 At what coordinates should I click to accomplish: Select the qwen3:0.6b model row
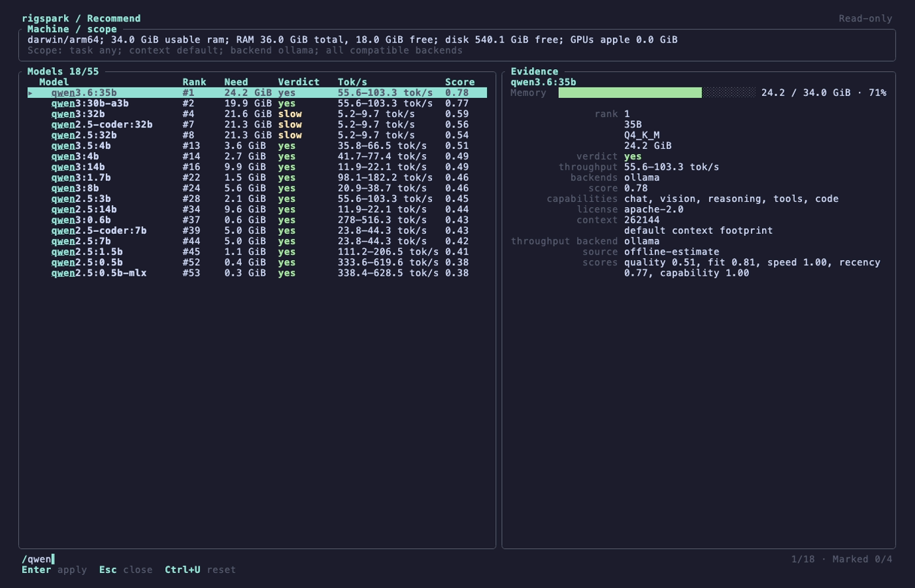pyautogui.click(x=257, y=220)
